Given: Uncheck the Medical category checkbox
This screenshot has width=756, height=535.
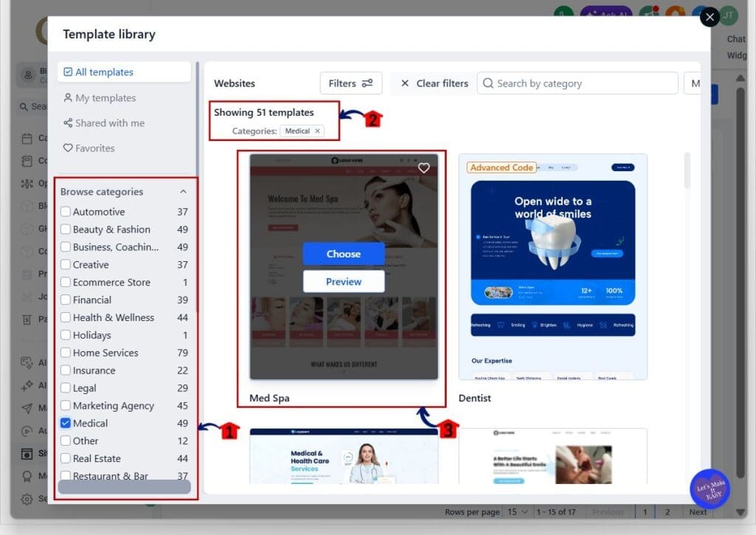Looking at the screenshot, I should point(66,423).
